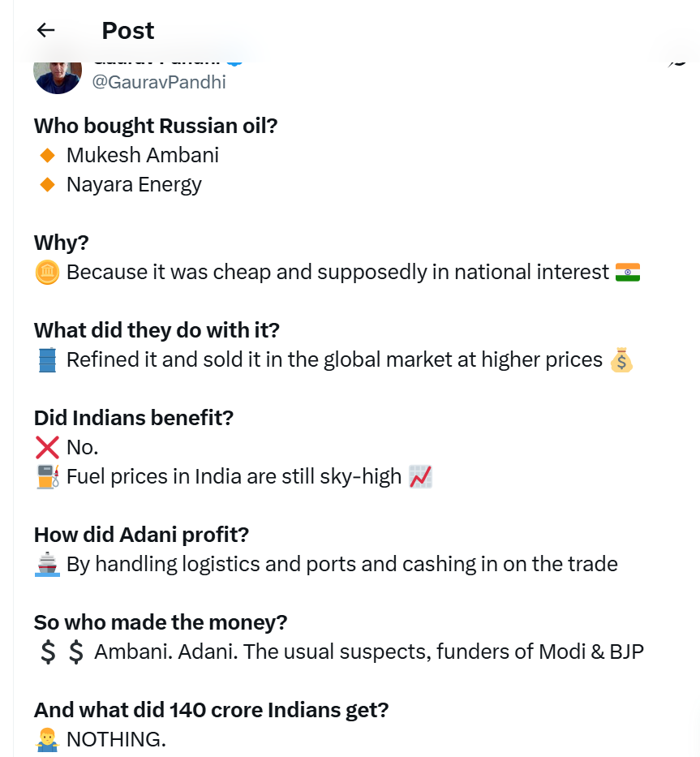
Task: Open the @GauravPandhi profile handle
Action: pos(159,82)
